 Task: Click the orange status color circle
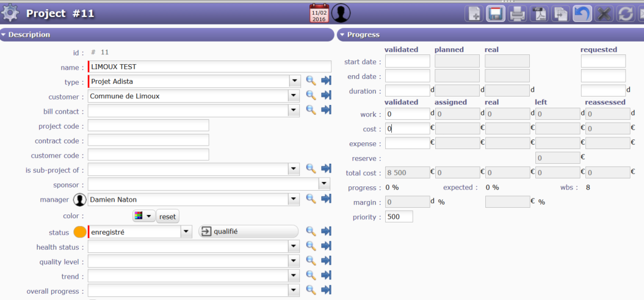tap(80, 232)
